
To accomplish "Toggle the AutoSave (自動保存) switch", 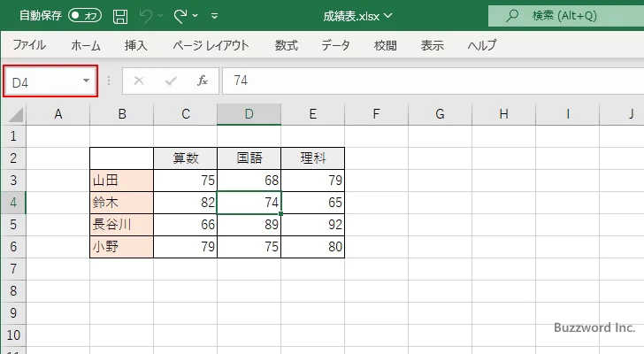I will (85, 16).
